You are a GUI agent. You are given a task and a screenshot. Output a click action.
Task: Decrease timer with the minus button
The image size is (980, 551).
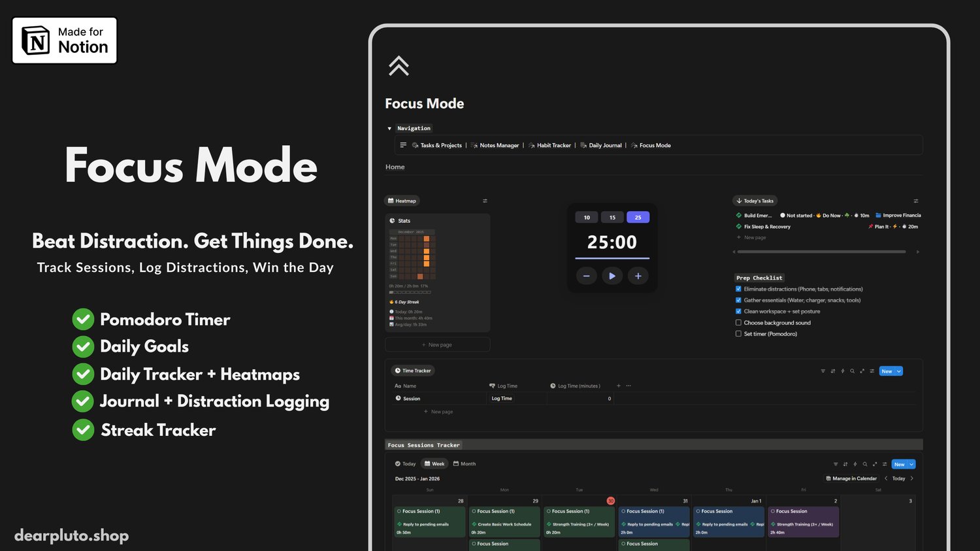tap(586, 276)
